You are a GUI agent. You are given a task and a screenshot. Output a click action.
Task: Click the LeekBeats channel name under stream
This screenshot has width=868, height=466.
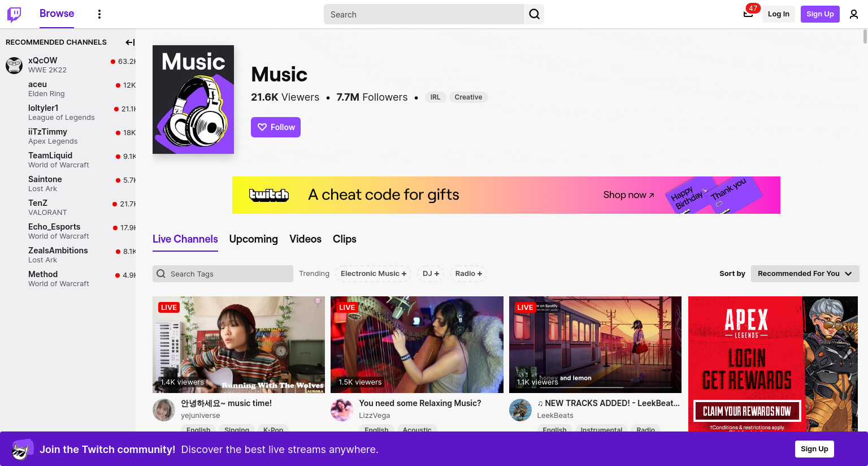[555, 416]
